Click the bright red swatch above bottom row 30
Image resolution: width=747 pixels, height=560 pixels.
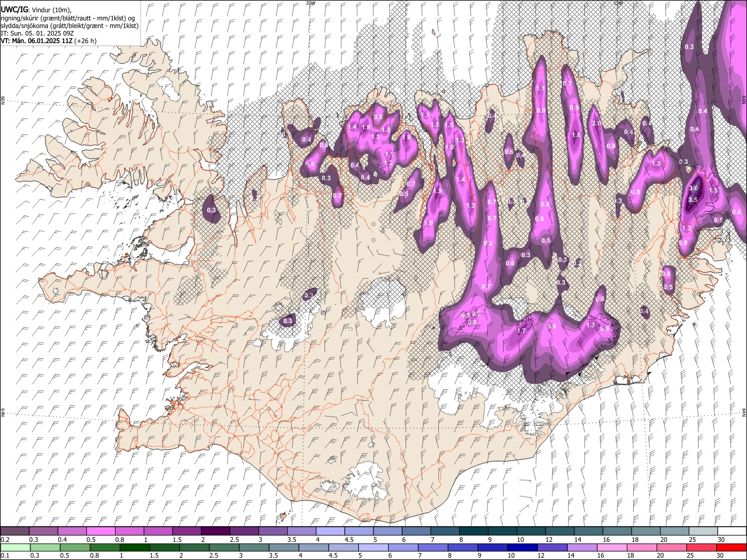tap(731, 547)
